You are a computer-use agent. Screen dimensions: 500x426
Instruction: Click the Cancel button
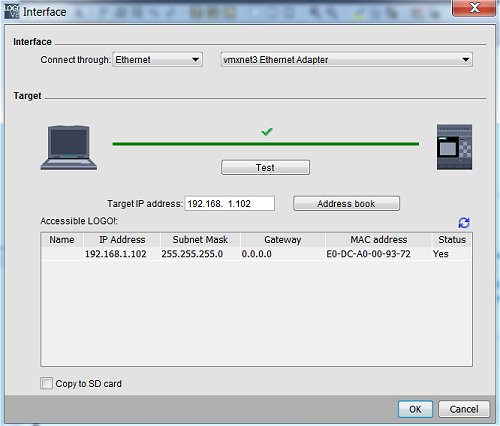click(464, 409)
